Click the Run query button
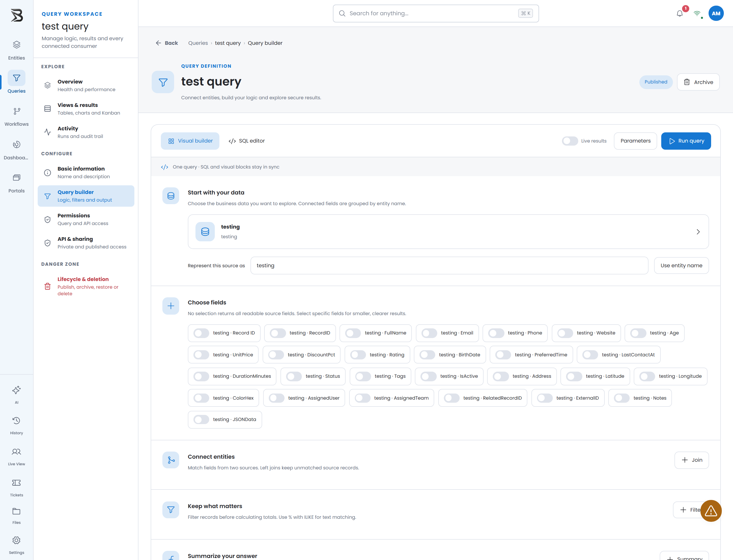The width and height of the screenshot is (733, 560). pos(686,141)
